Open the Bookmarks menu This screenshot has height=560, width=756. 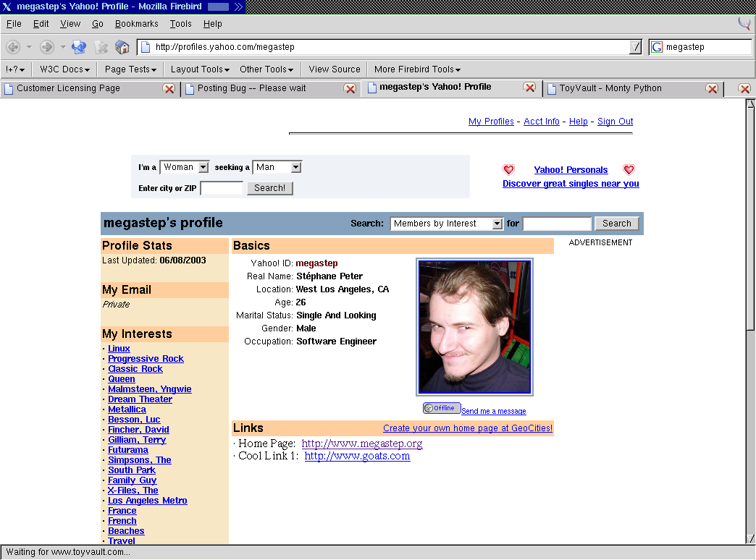(x=136, y=24)
